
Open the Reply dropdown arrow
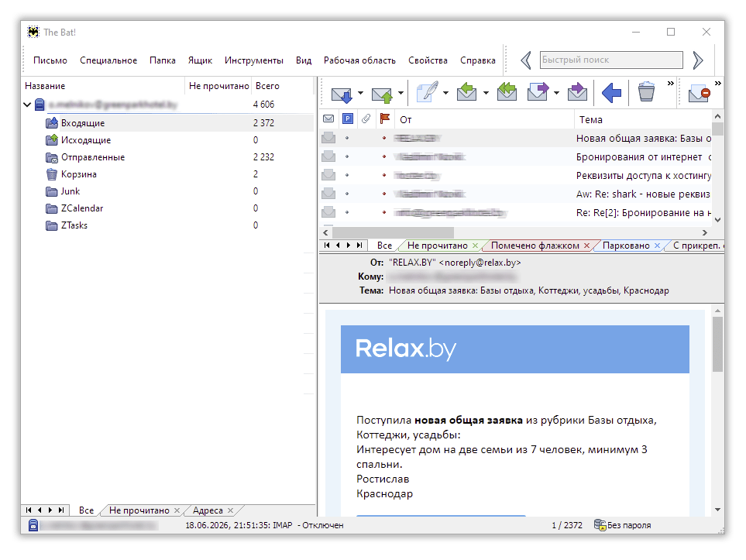click(x=486, y=93)
